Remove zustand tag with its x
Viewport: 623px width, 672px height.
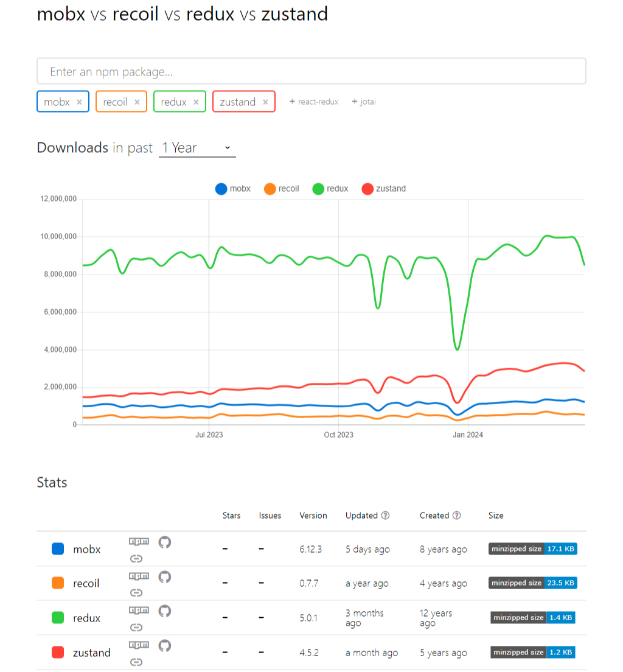pos(266,102)
